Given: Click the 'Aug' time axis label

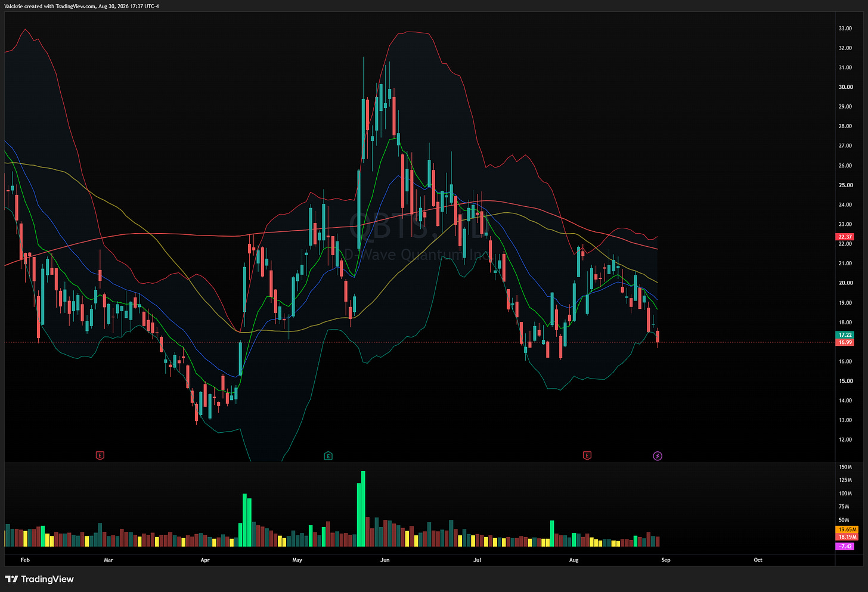Looking at the screenshot, I should tap(574, 560).
